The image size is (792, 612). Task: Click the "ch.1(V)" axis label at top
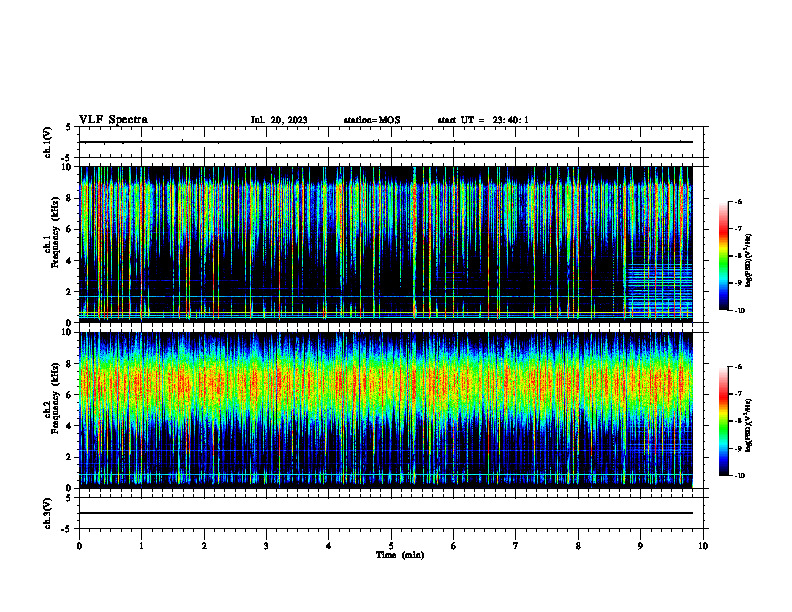47,142
